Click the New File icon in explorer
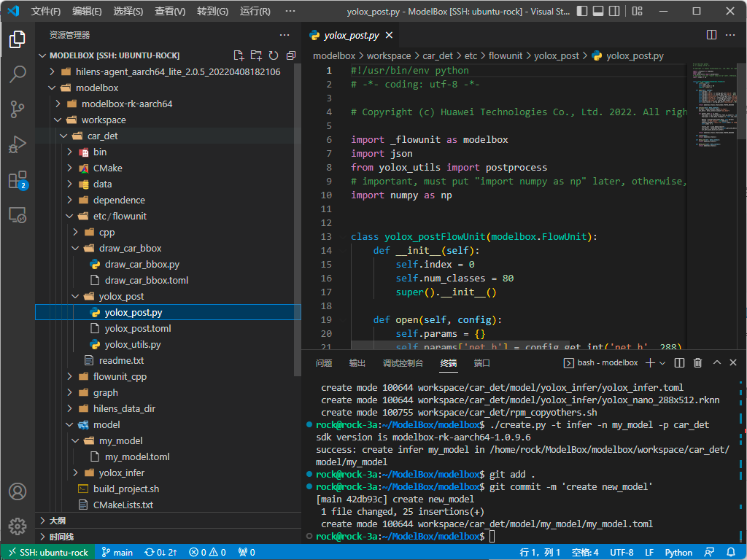 (x=238, y=55)
